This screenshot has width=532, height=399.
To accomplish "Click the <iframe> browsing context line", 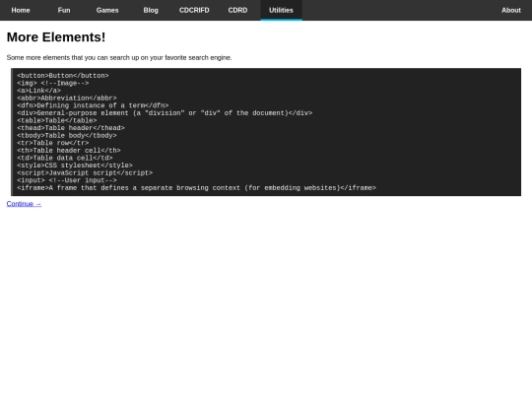I will (196, 187).
